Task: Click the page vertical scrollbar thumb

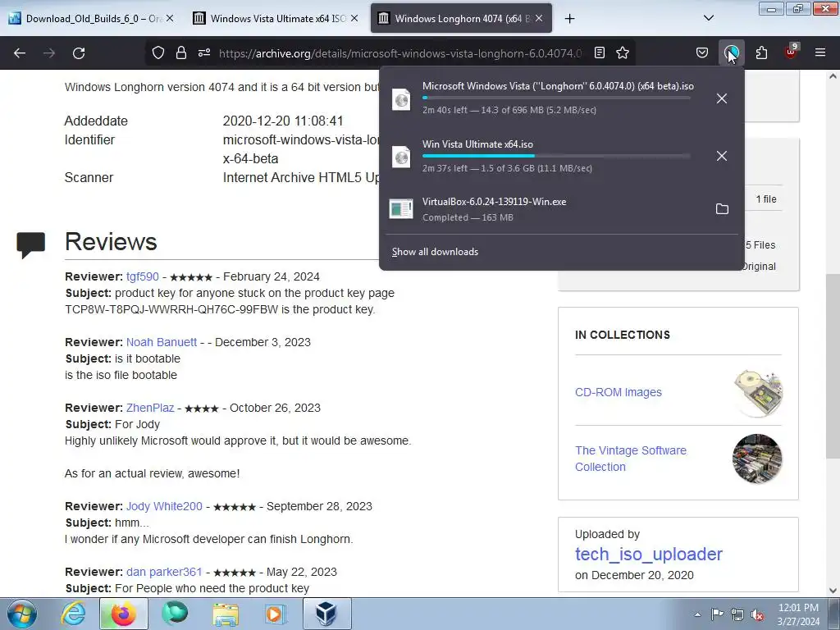Action: point(832,365)
